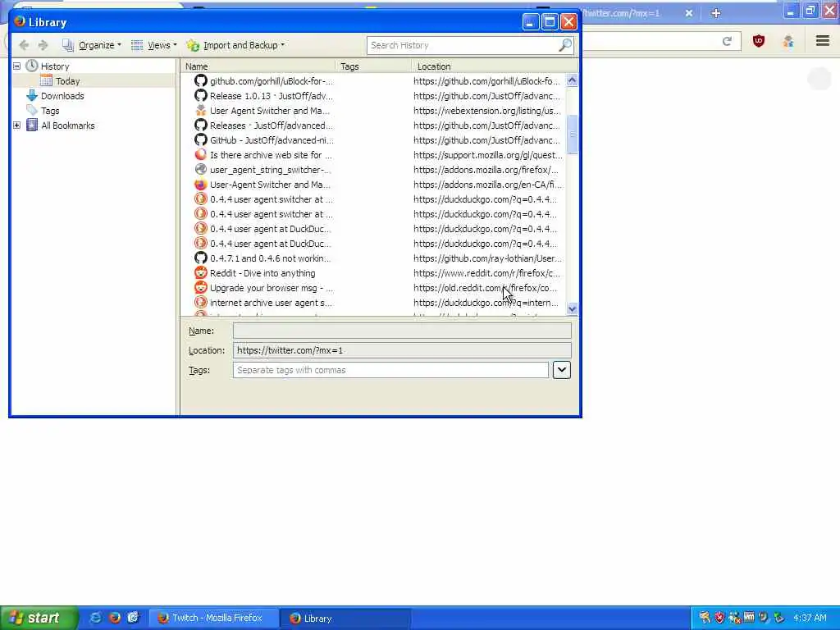Screen dimensions: 840x630
Task: Click the clock showing 4:37 AM
Action: tap(810, 618)
